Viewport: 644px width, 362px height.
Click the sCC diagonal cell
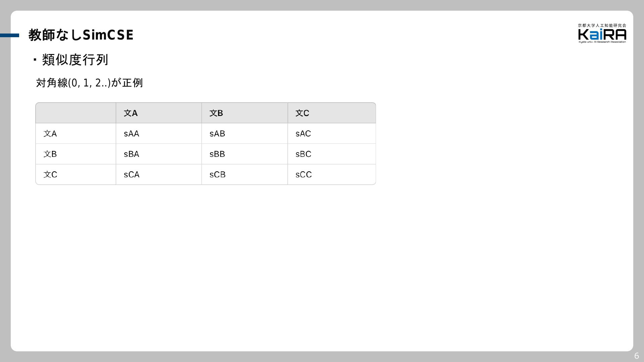click(332, 174)
